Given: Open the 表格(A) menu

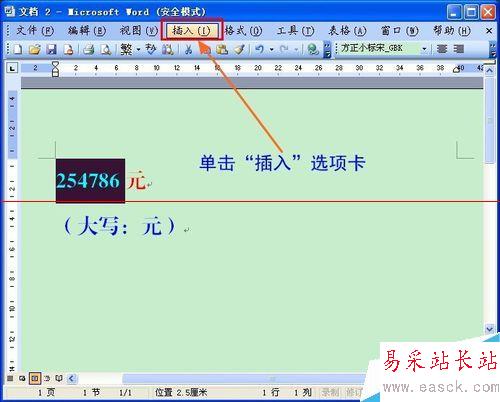Looking at the screenshot, I should tap(347, 31).
